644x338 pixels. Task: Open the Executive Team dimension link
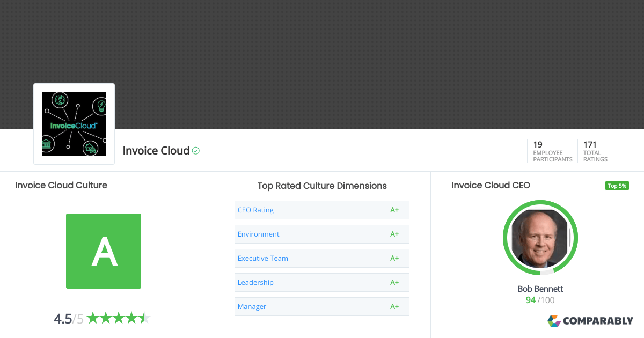(x=263, y=258)
